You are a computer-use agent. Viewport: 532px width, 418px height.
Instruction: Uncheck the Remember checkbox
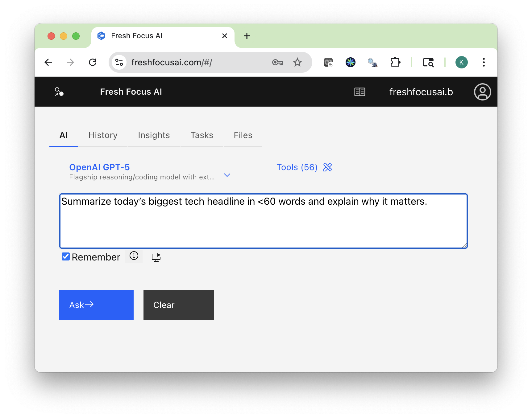tap(65, 256)
